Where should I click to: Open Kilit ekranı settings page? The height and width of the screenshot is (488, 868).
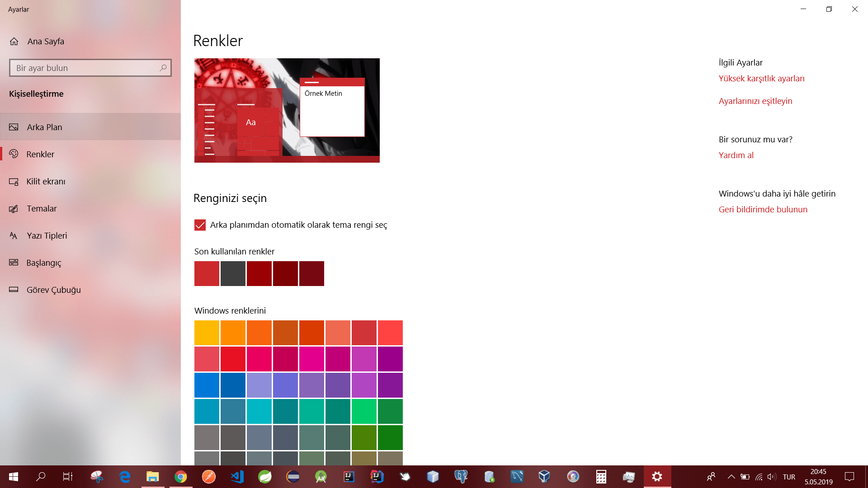point(45,182)
